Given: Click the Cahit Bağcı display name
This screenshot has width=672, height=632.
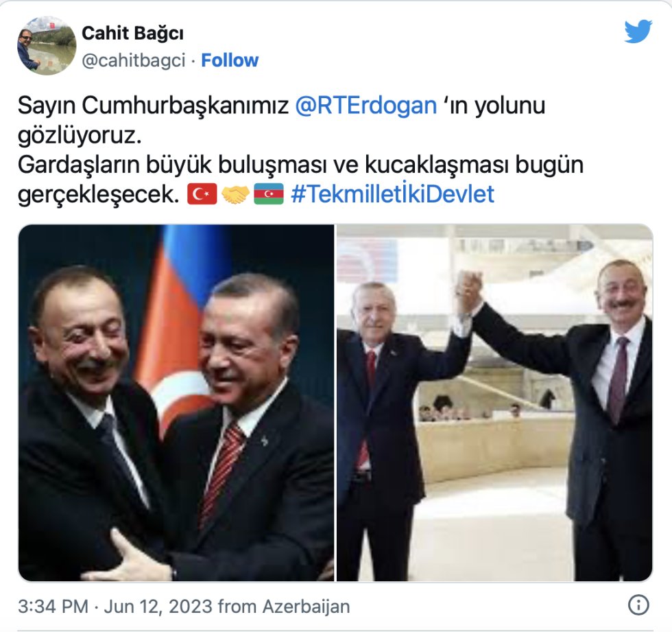Looking at the screenshot, I should click(132, 33).
